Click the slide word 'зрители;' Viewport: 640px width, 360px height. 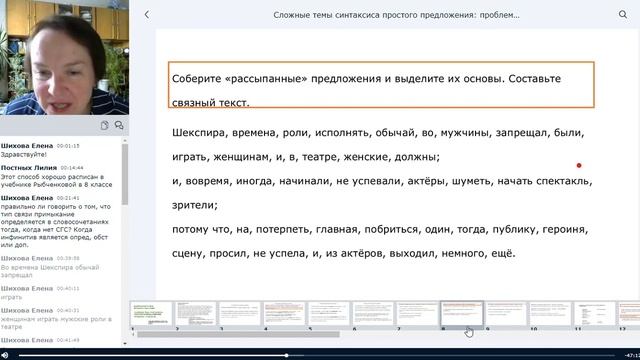pyautogui.click(x=195, y=205)
